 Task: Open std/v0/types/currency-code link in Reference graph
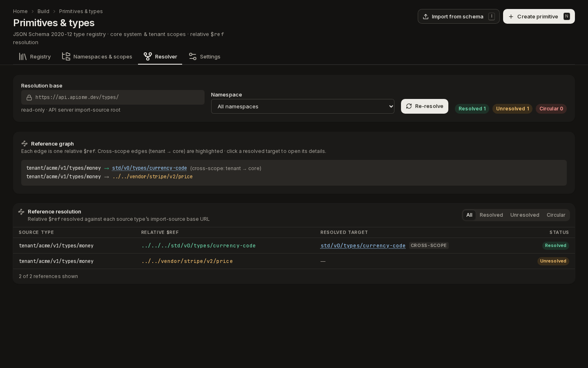click(149, 168)
